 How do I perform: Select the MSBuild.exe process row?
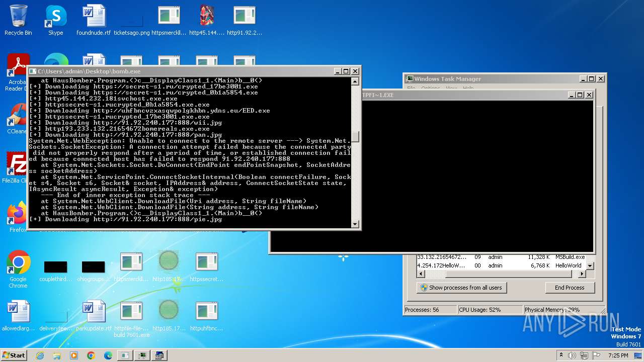[x=502, y=257]
